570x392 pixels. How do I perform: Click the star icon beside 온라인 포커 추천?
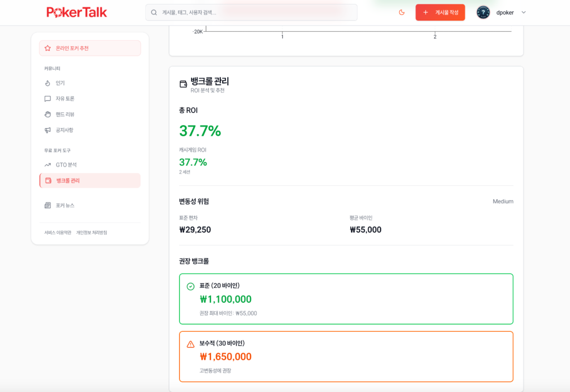pyautogui.click(x=48, y=48)
